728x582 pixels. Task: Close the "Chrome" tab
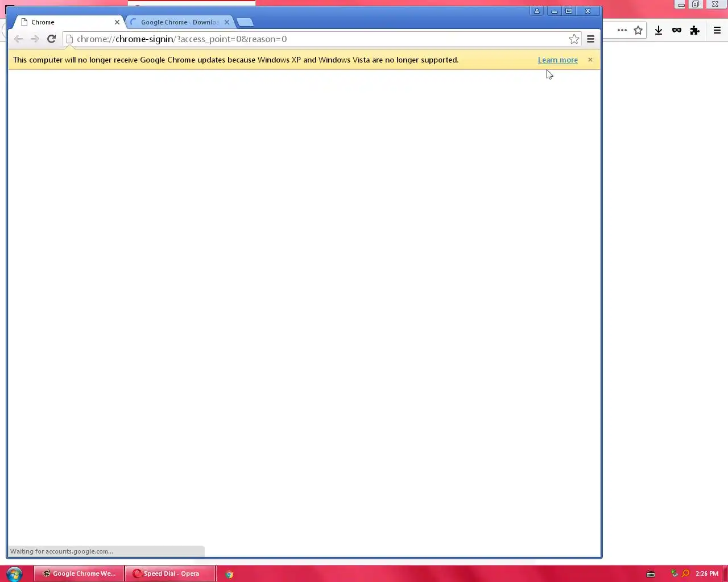pos(117,22)
